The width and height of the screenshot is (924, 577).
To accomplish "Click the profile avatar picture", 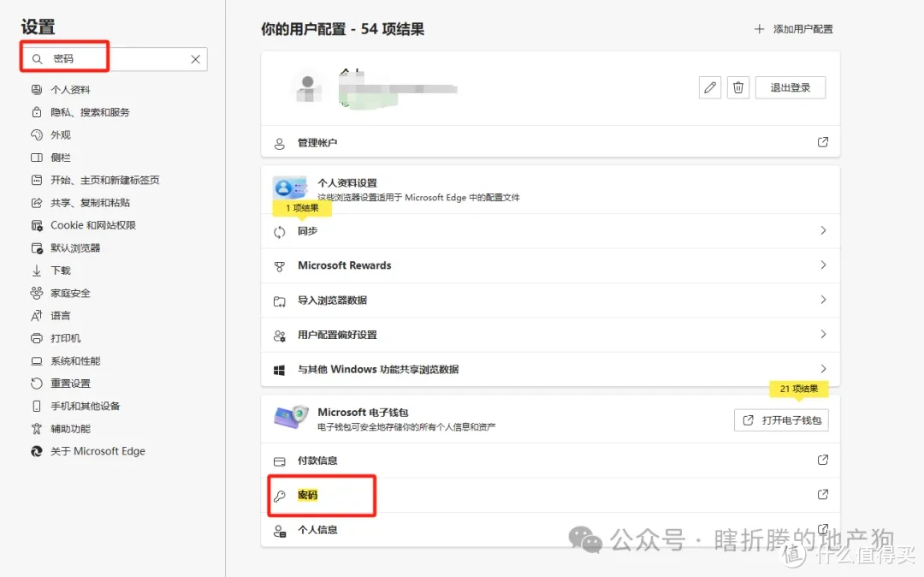I will point(307,88).
